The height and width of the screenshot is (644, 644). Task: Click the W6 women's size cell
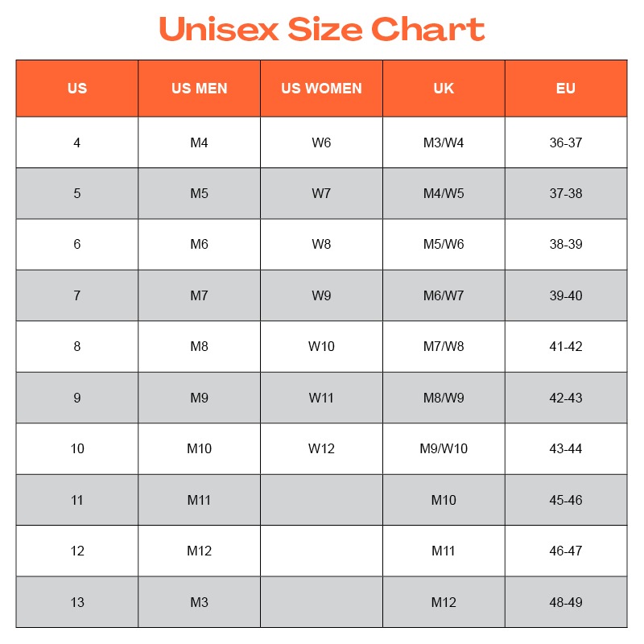point(321,142)
